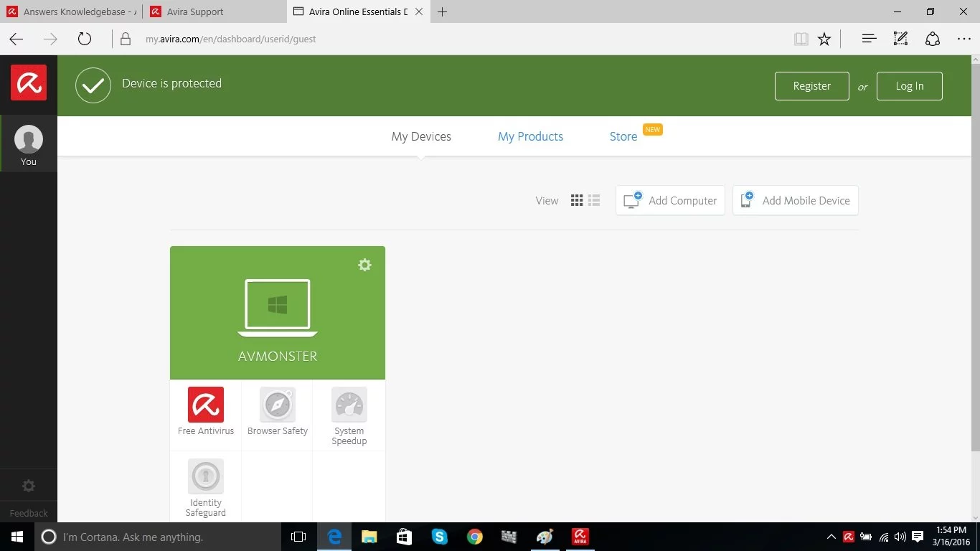Switch to the My Products tab
The image size is (980, 551).
(530, 136)
